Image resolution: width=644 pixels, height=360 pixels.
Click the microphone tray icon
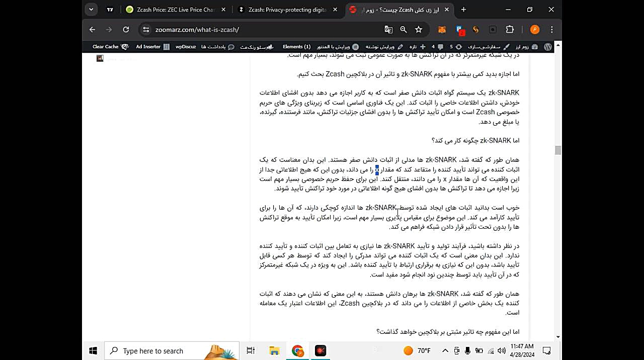pyautogui.click(x=468, y=351)
